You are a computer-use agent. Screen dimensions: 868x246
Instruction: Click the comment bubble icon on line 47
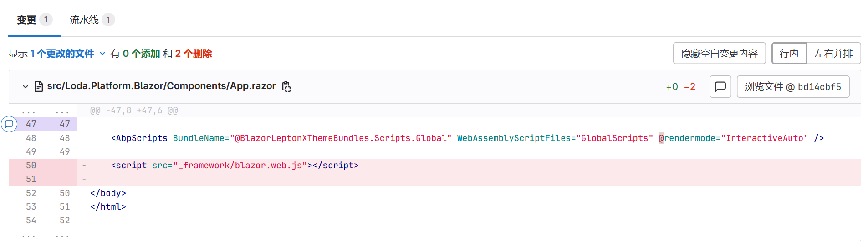pos(9,124)
